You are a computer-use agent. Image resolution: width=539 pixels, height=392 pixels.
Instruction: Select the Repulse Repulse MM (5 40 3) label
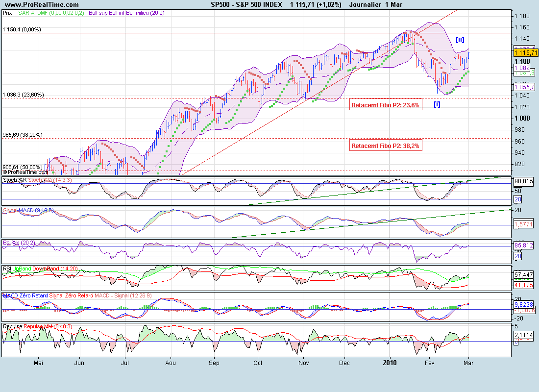point(37,326)
